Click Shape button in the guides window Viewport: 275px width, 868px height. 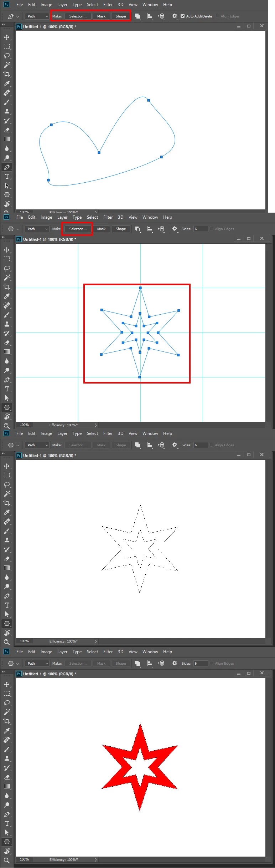coord(121,229)
